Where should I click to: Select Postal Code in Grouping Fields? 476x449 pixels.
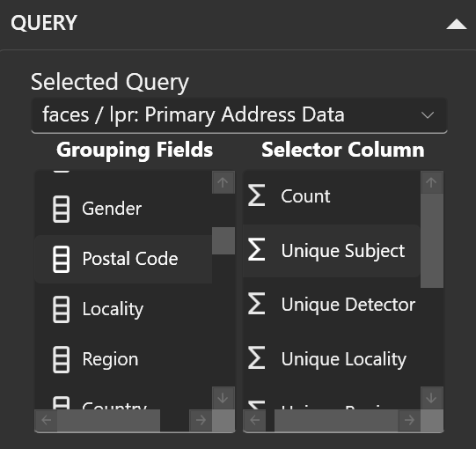coord(123,259)
